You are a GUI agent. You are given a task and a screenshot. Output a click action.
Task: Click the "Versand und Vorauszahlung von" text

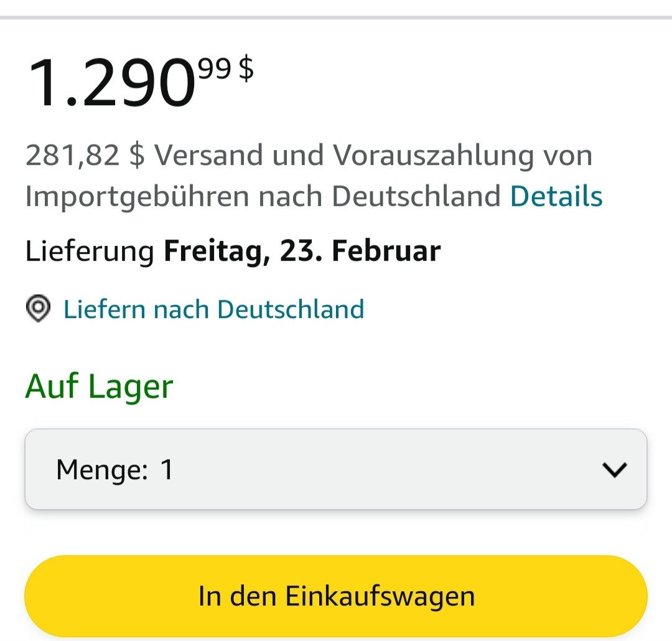click(373, 156)
